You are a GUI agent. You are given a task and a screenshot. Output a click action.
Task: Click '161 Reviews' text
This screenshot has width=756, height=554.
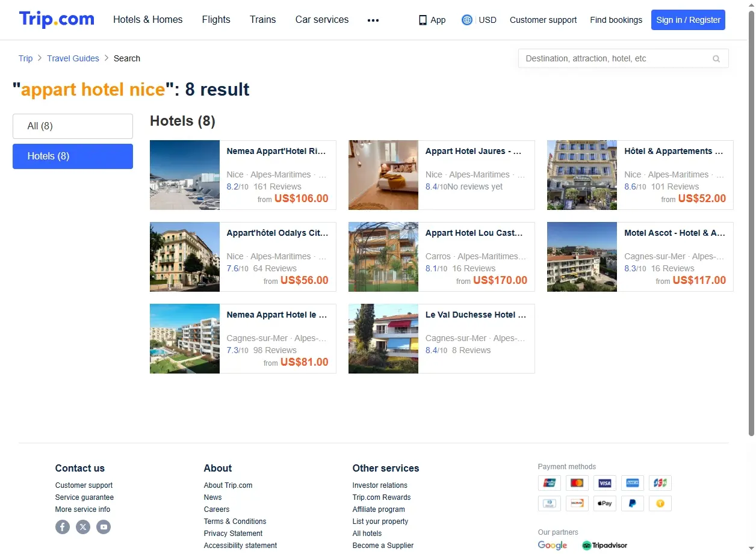(x=277, y=186)
